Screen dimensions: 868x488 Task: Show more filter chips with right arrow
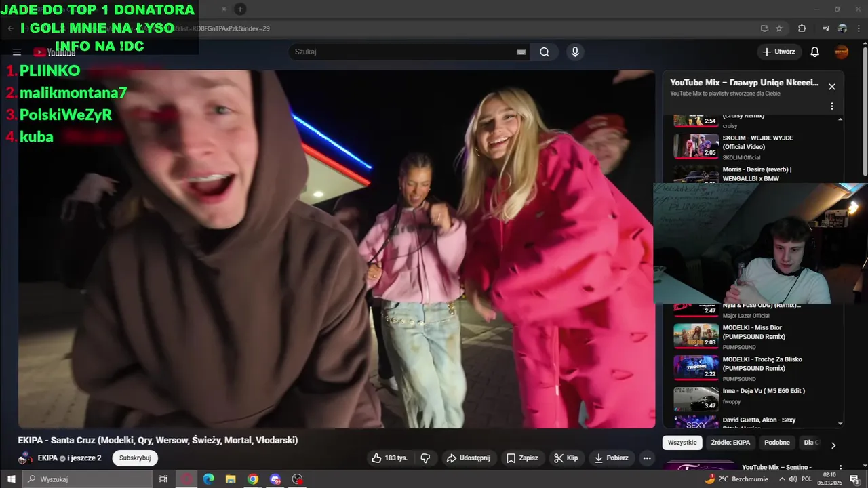833,445
